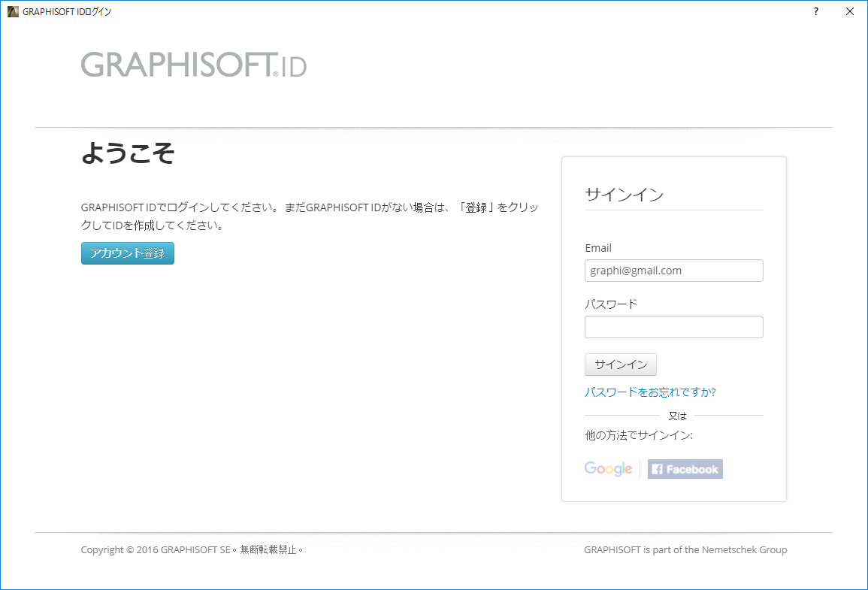Screen dimensions: 868x590
Task: Sign in using the Google logo
Action: point(609,469)
